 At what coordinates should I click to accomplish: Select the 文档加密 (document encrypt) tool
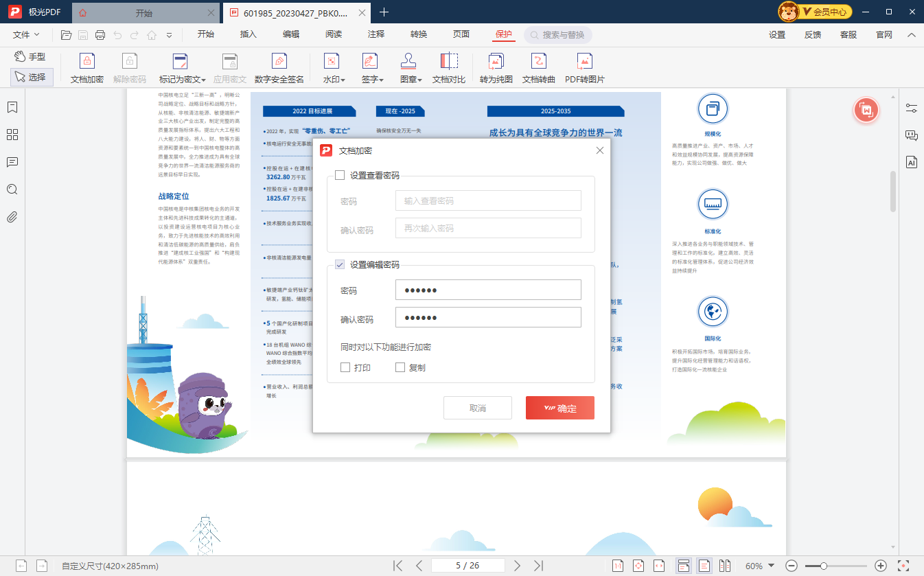[86, 68]
